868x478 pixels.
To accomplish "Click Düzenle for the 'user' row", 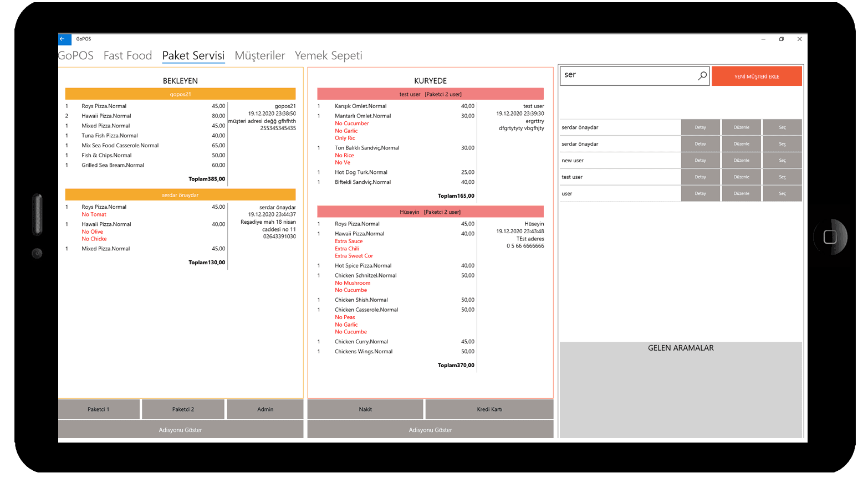I will click(742, 194).
